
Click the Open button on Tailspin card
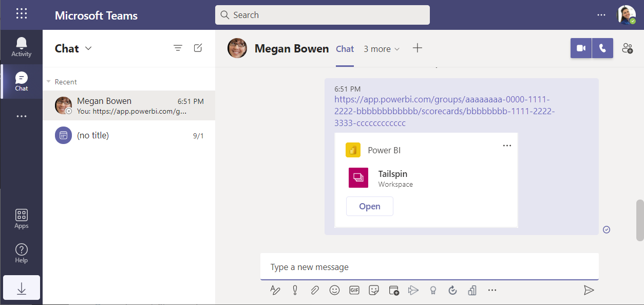tap(370, 206)
